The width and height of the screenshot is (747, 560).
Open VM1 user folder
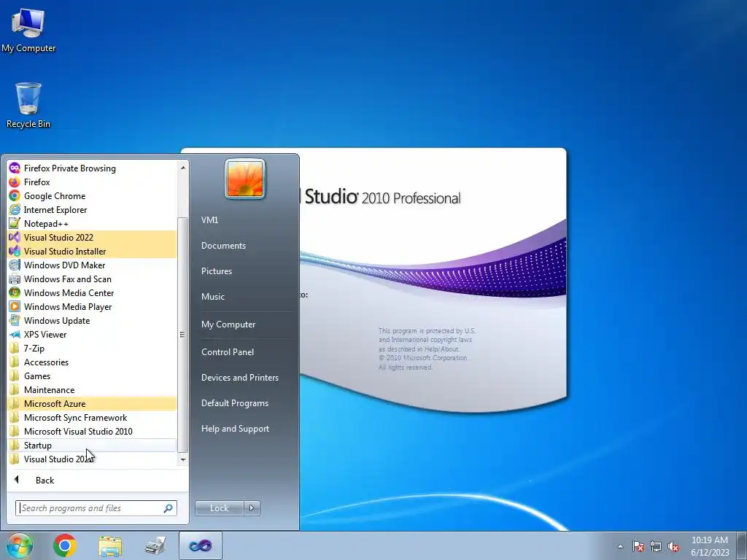209,220
